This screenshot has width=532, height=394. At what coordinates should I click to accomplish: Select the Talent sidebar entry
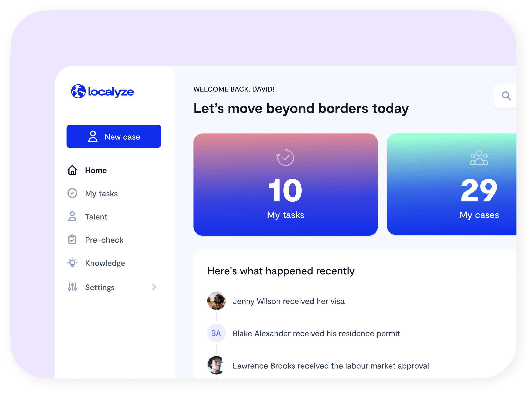coord(96,217)
